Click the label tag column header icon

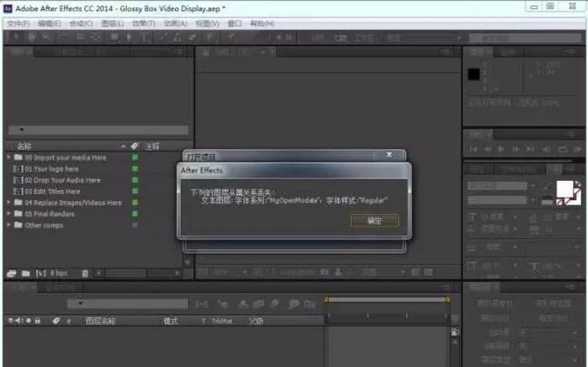click(x=135, y=146)
